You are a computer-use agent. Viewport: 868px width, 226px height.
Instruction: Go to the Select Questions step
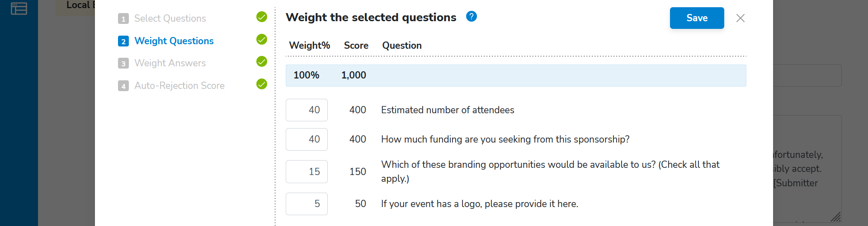pyautogui.click(x=170, y=18)
